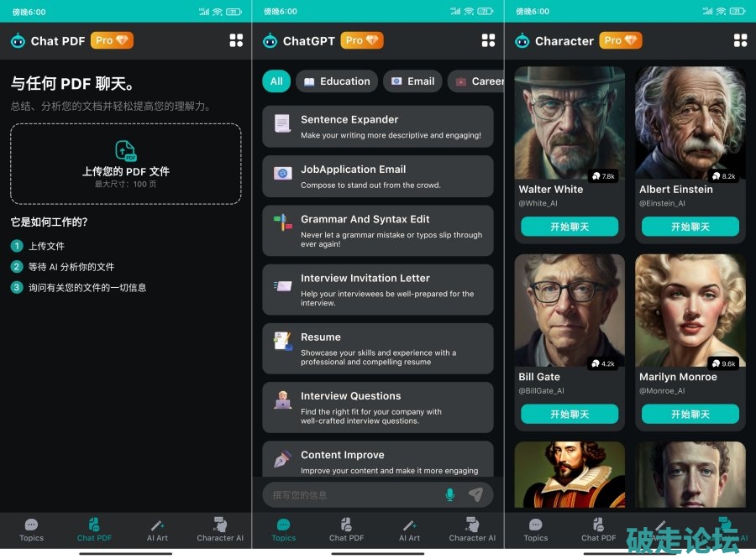Image resolution: width=756 pixels, height=559 pixels.
Task: Start chat with Walter White
Action: pyautogui.click(x=570, y=227)
